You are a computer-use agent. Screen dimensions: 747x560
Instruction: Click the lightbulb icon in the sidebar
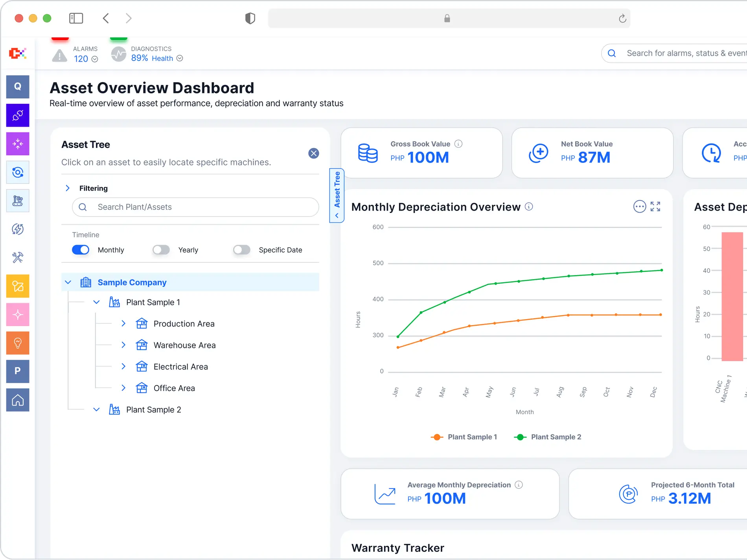[18, 343]
